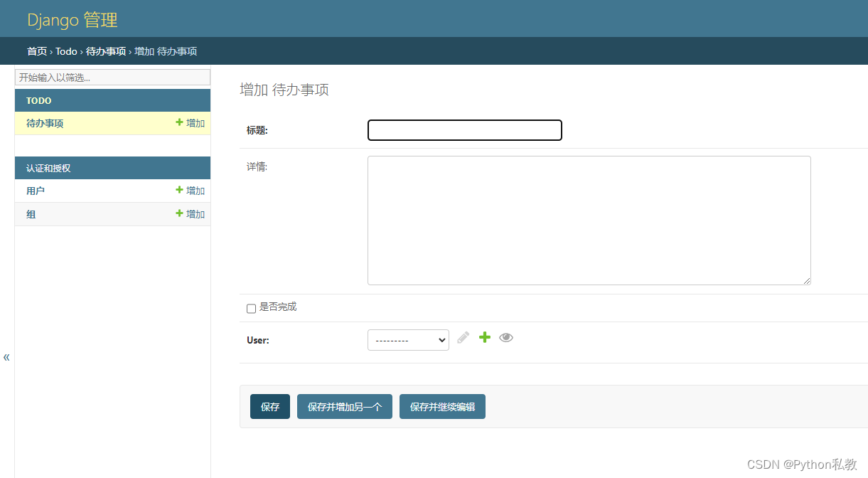Check the 是否完成 checkbox

pyautogui.click(x=251, y=309)
